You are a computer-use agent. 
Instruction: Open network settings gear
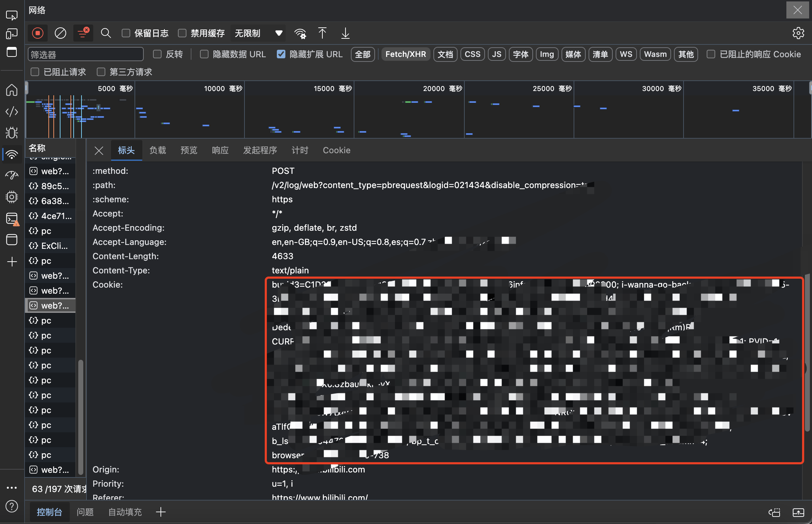(x=798, y=33)
